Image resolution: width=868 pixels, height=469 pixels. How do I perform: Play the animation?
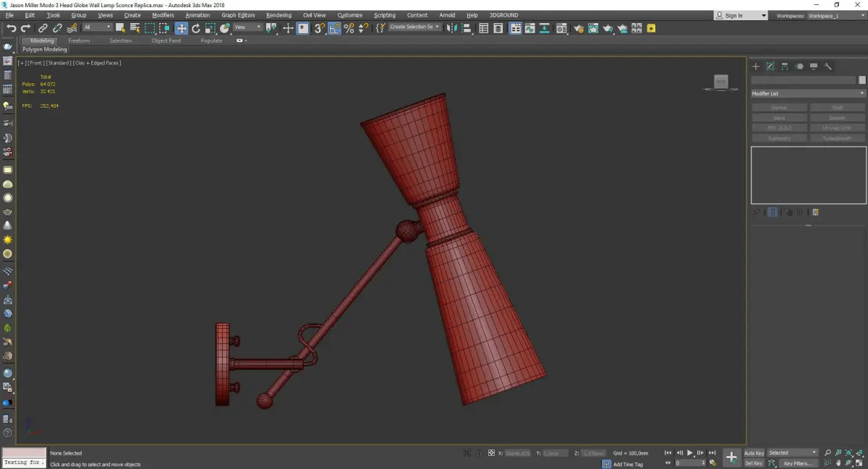coord(690,453)
